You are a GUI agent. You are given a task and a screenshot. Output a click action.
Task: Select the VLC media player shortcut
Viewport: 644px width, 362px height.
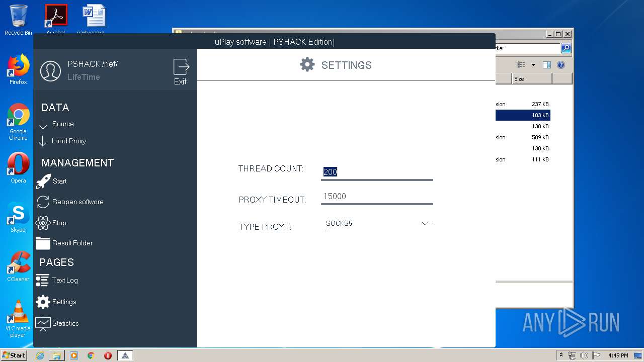(x=18, y=319)
